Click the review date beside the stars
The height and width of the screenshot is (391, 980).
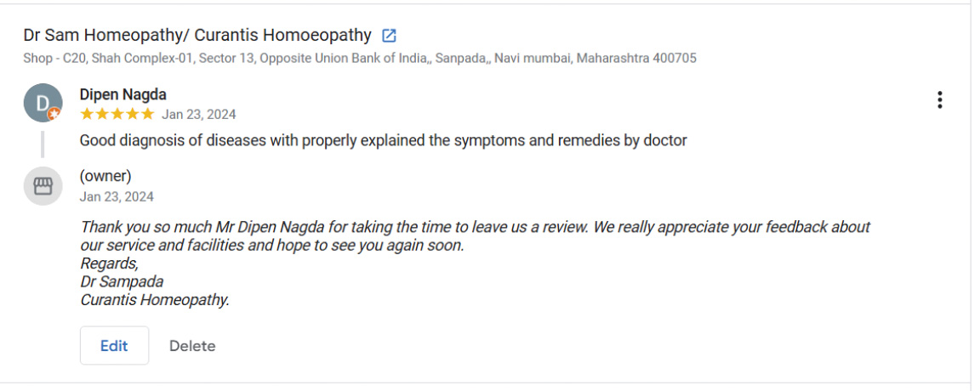pyautogui.click(x=199, y=115)
